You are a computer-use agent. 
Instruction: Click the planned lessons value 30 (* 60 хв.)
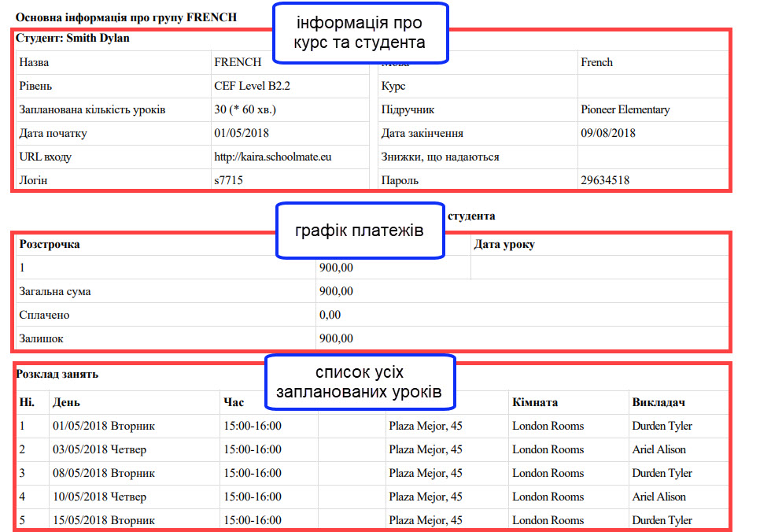click(245, 109)
